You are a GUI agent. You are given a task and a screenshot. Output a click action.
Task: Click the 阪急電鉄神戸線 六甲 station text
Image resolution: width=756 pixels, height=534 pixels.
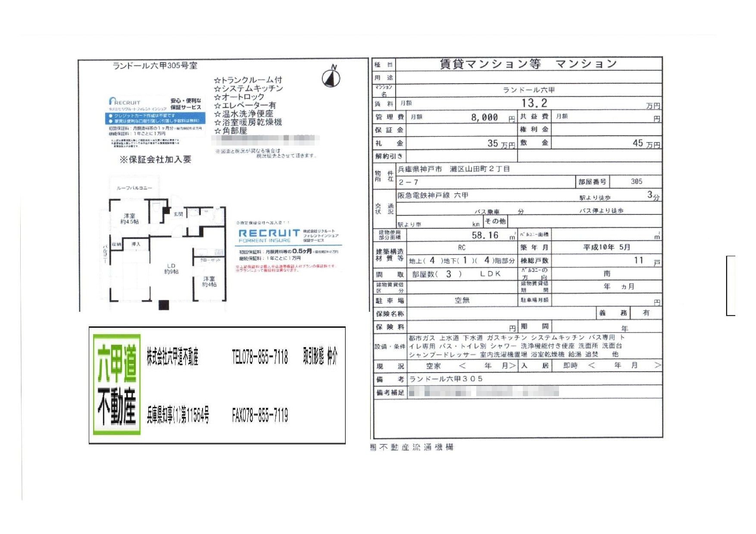[x=433, y=196]
